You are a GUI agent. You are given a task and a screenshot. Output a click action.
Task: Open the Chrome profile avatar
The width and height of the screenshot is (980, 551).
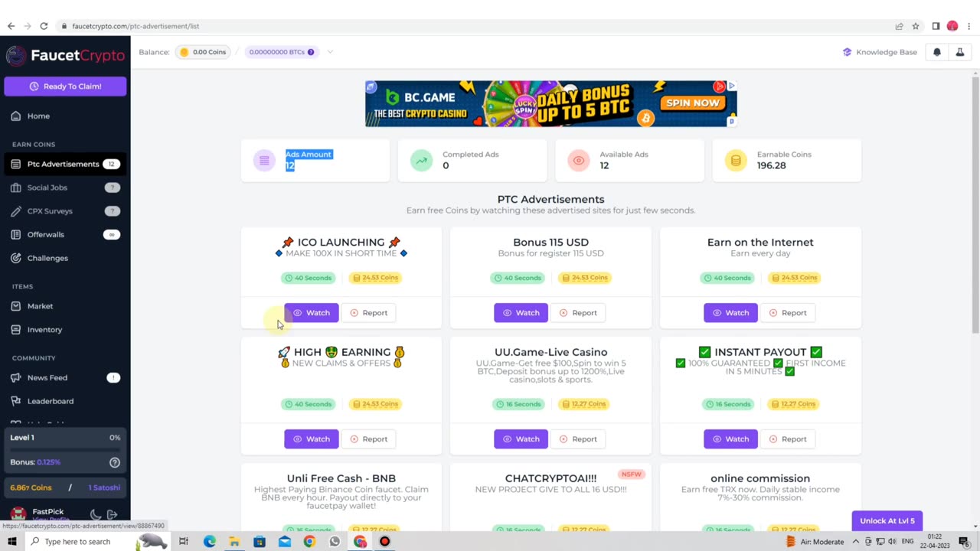(952, 26)
